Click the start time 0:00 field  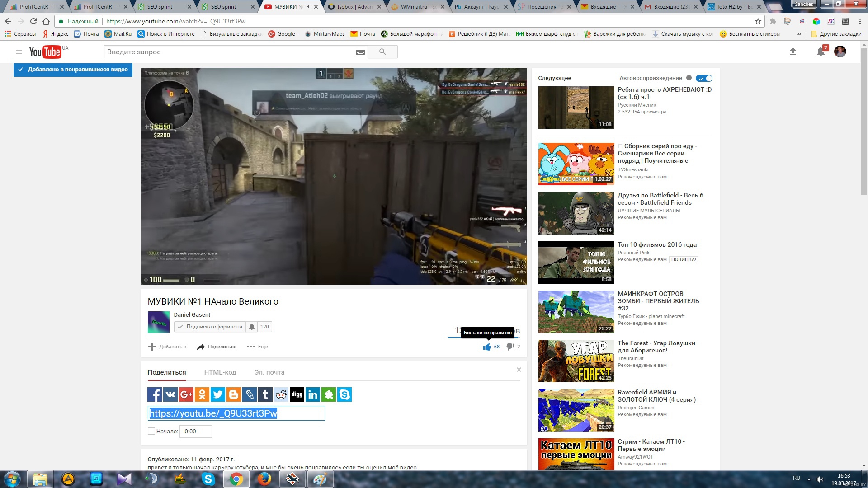click(x=196, y=432)
